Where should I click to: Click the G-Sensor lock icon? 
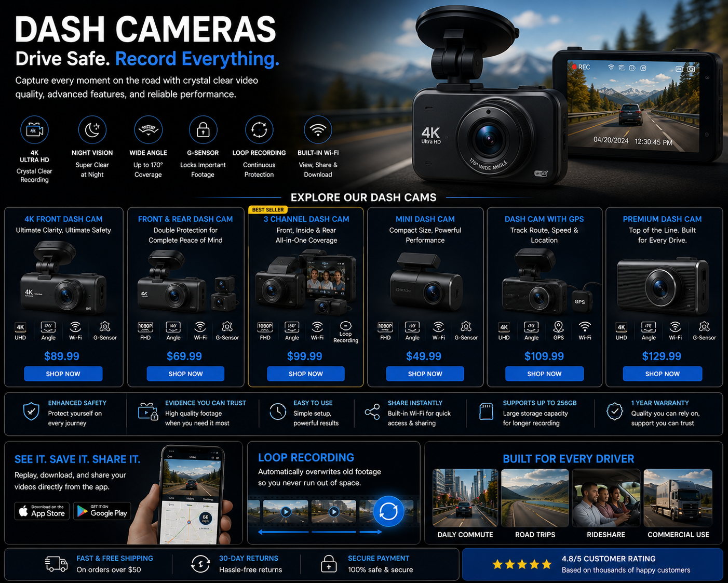pos(203,130)
